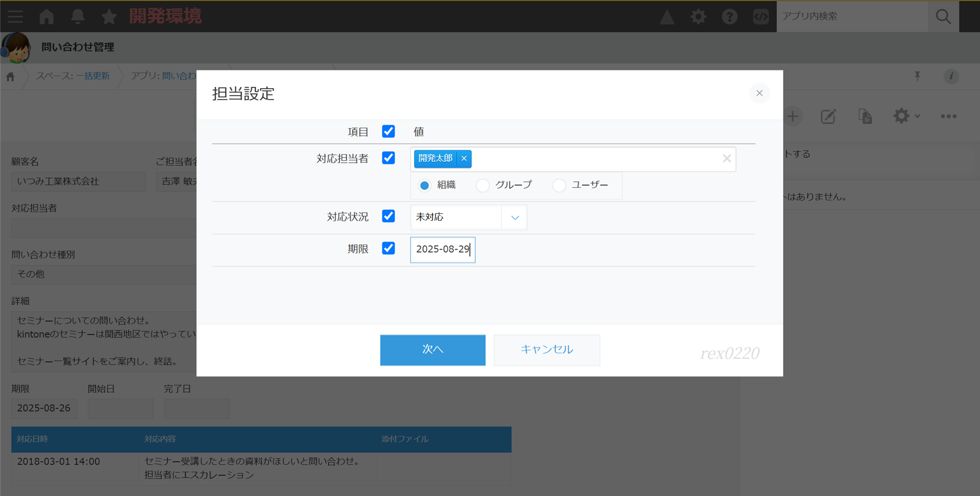This screenshot has height=496, width=980.
Task: Open the help question mark icon
Action: point(729,16)
